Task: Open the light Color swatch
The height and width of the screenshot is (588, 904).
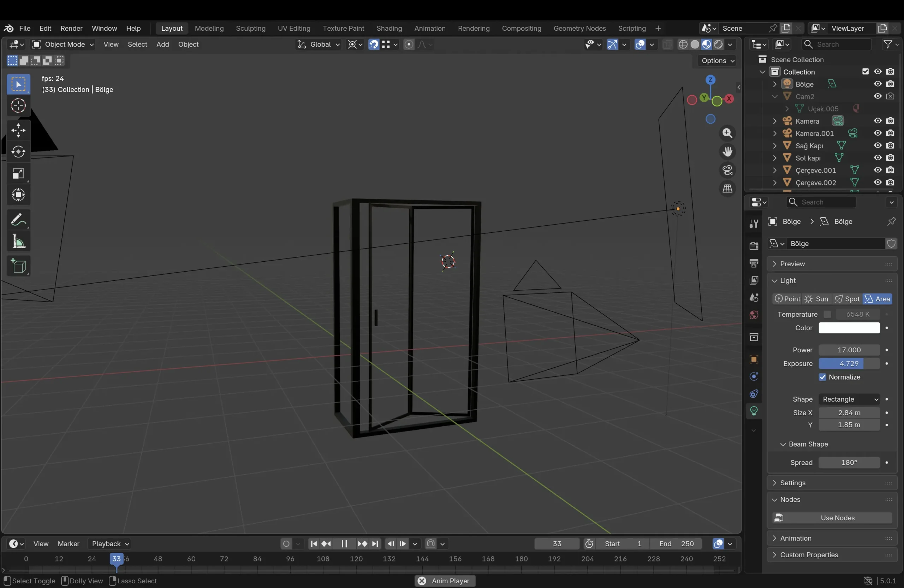Action: (x=849, y=328)
